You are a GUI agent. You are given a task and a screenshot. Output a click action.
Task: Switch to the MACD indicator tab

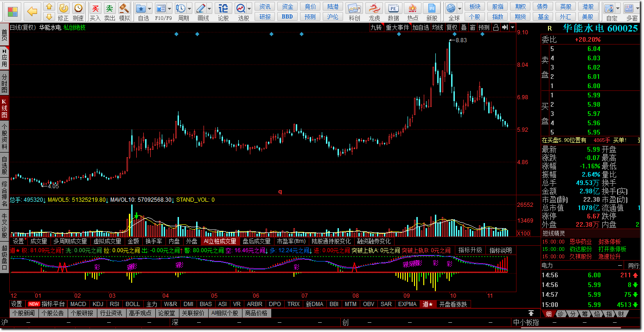pos(78,304)
